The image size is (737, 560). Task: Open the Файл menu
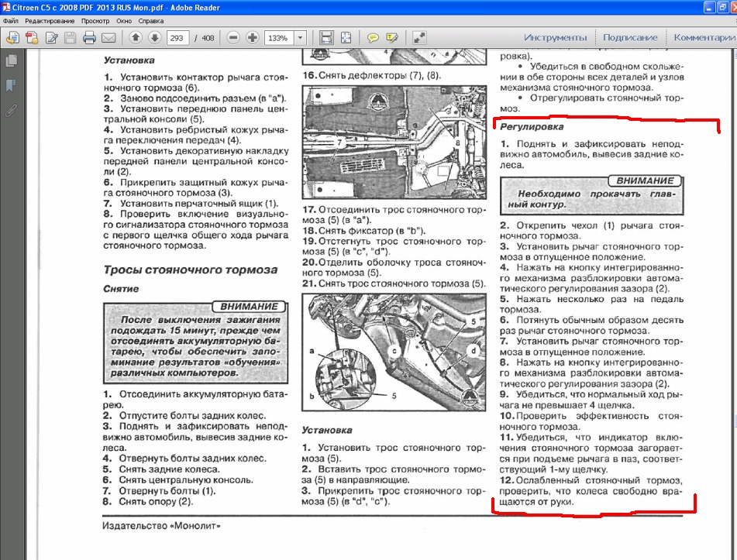click(10, 21)
